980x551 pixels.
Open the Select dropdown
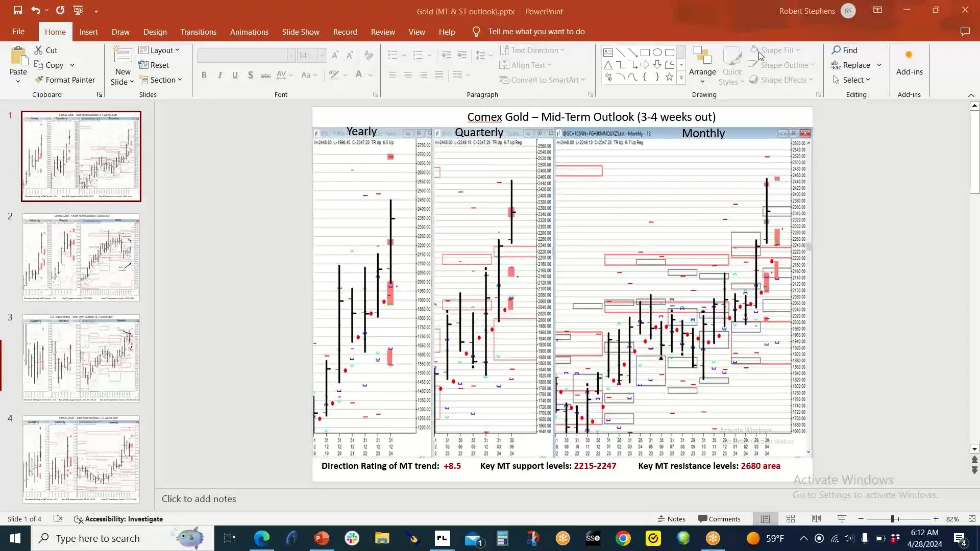click(851, 80)
